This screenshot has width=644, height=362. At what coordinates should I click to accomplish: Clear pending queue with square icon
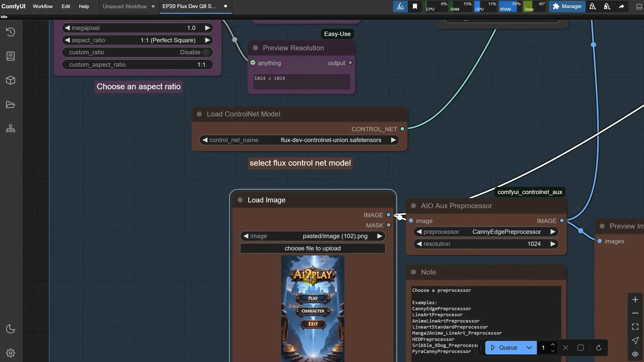[581, 348]
